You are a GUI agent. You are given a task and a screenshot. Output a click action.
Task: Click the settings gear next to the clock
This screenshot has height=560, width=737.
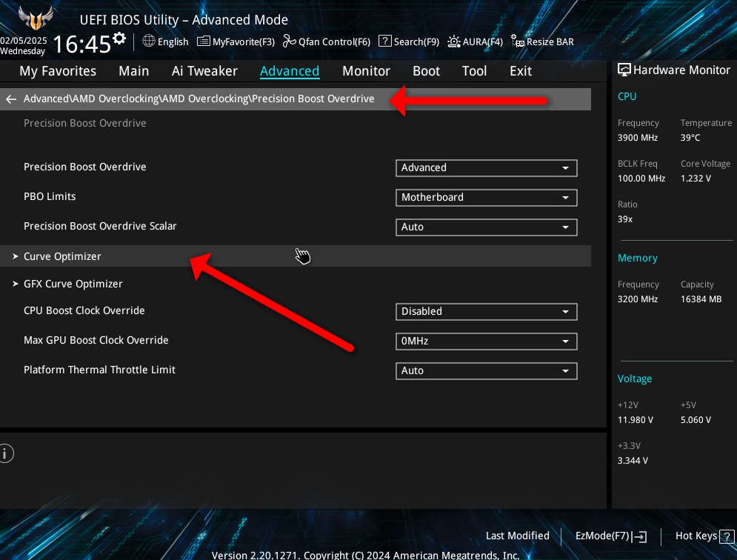pyautogui.click(x=120, y=38)
